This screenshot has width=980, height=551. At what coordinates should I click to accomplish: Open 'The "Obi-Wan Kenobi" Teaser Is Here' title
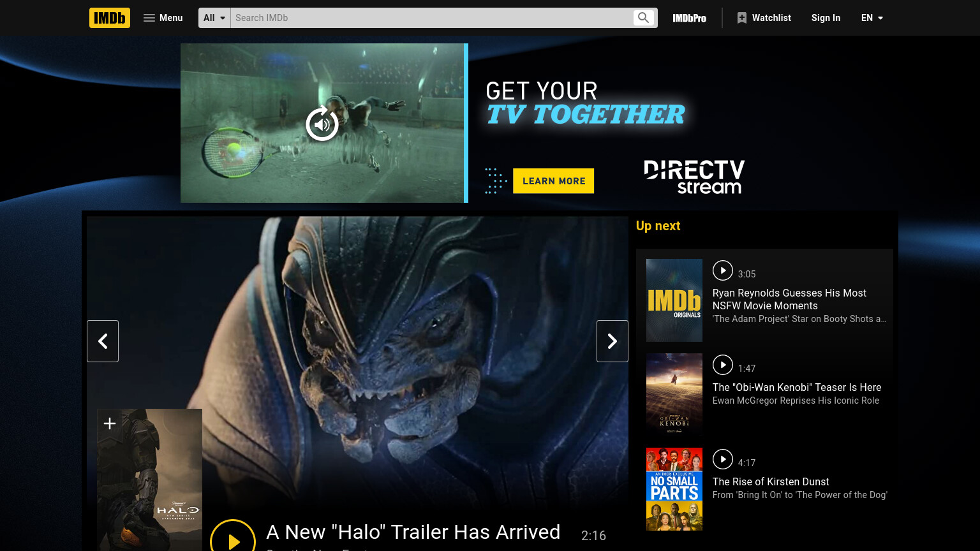[797, 387]
